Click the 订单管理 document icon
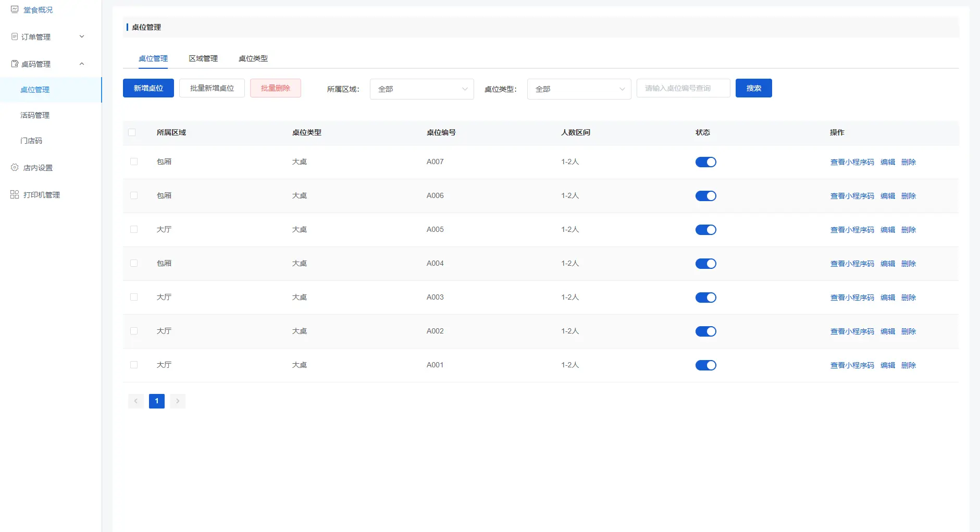Screen dimensions: 980x532 (15, 36)
